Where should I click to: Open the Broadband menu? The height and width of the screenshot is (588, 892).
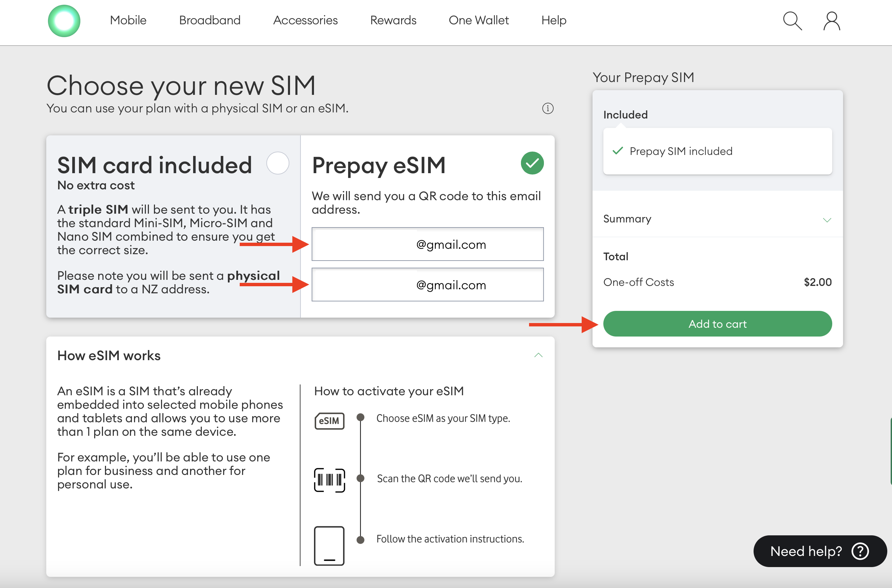click(209, 20)
